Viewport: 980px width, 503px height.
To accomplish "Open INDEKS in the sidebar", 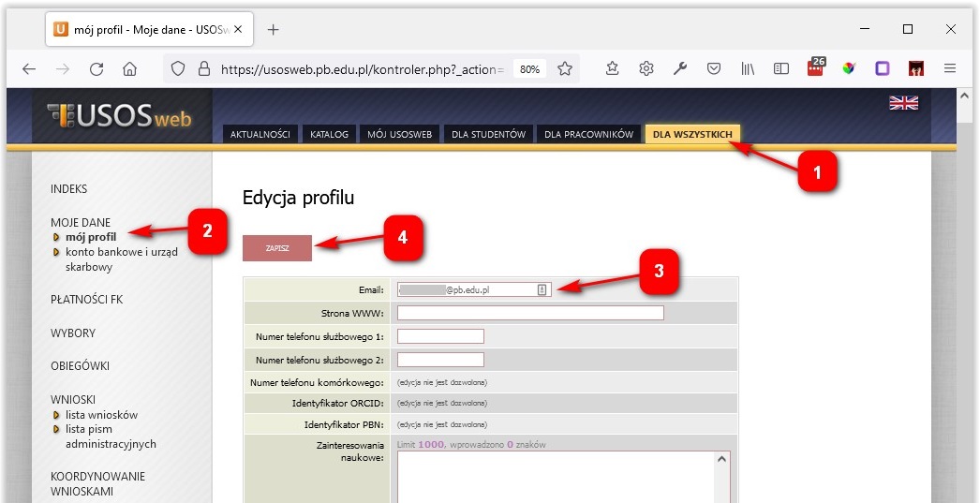I will (68, 189).
